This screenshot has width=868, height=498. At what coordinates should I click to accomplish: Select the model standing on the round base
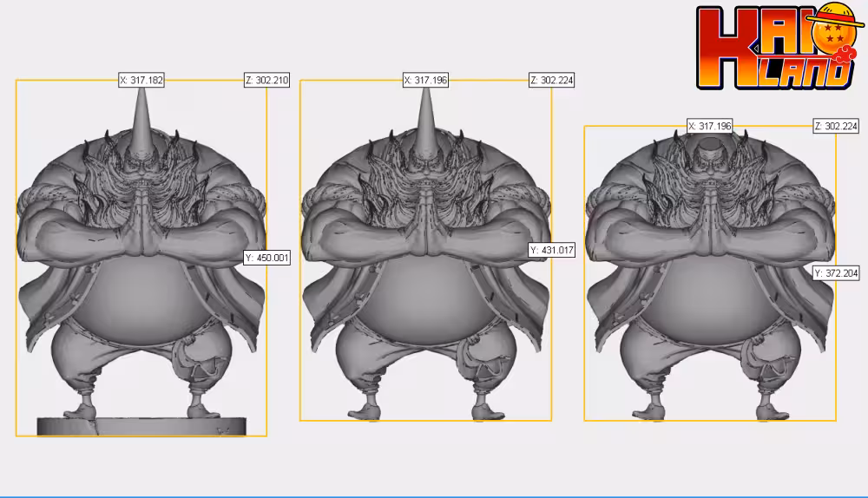pos(141,260)
